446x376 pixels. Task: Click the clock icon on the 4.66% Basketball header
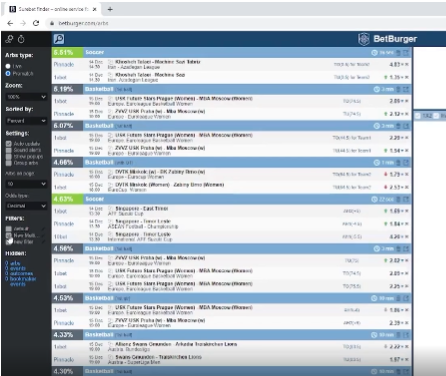[377, 163]
